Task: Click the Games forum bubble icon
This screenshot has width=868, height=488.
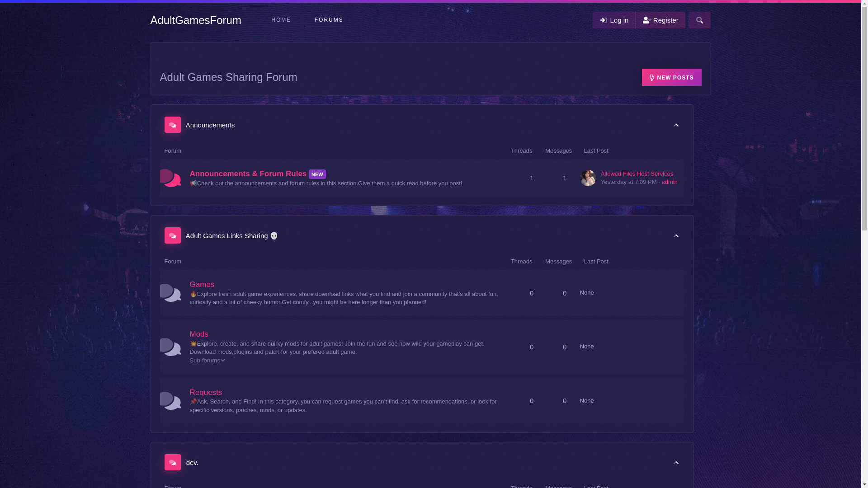Action: [x=170, y=293]
